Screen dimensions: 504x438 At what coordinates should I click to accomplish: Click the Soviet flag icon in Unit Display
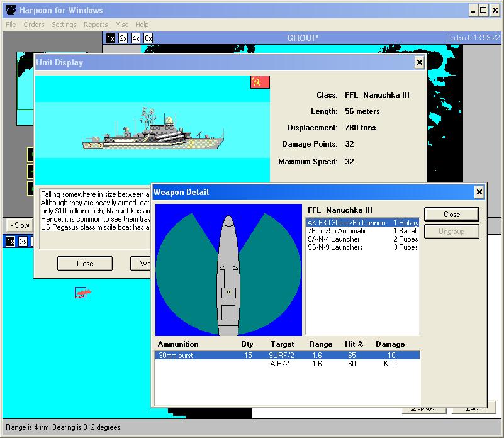point(260,82)
